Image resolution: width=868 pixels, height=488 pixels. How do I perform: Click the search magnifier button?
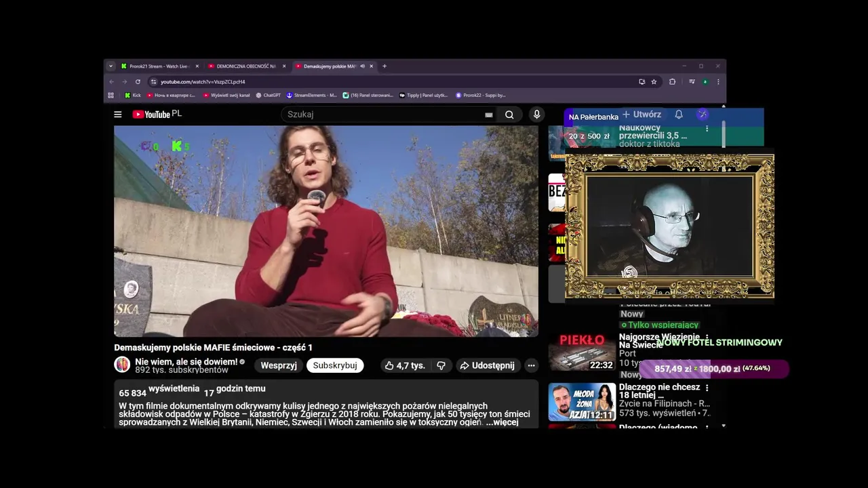pyautogui.click(x=509, y=115)
